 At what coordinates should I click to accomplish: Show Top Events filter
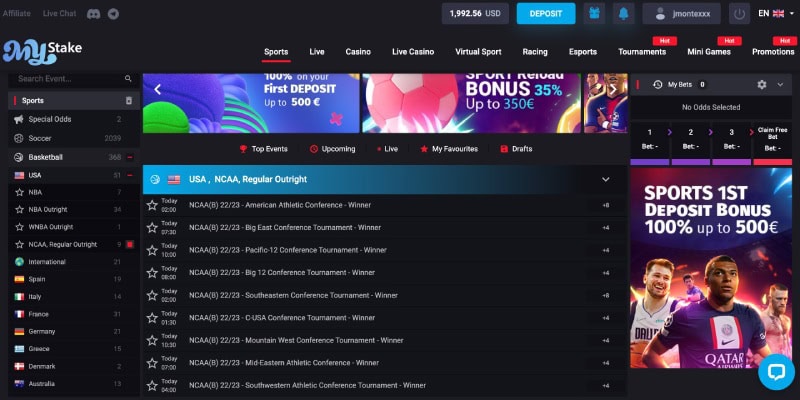[x=263, y=149]
